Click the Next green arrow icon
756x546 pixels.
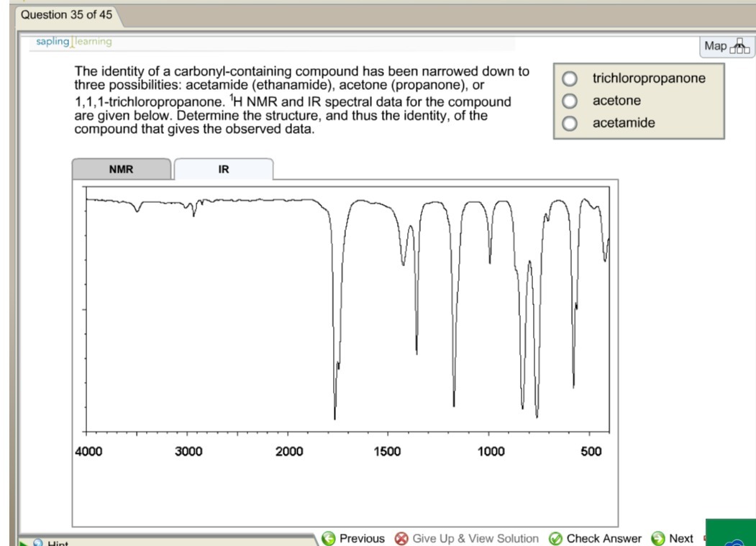658,538
